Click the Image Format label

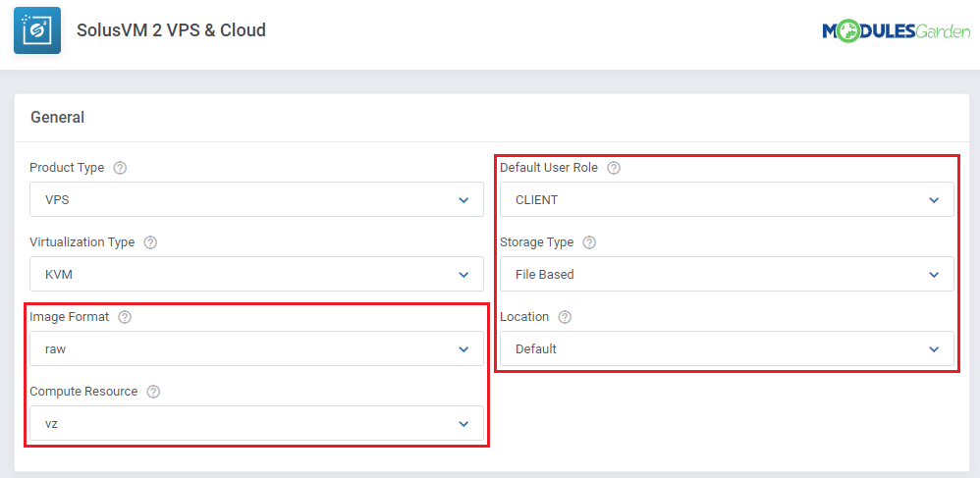(x=70, y=317)
